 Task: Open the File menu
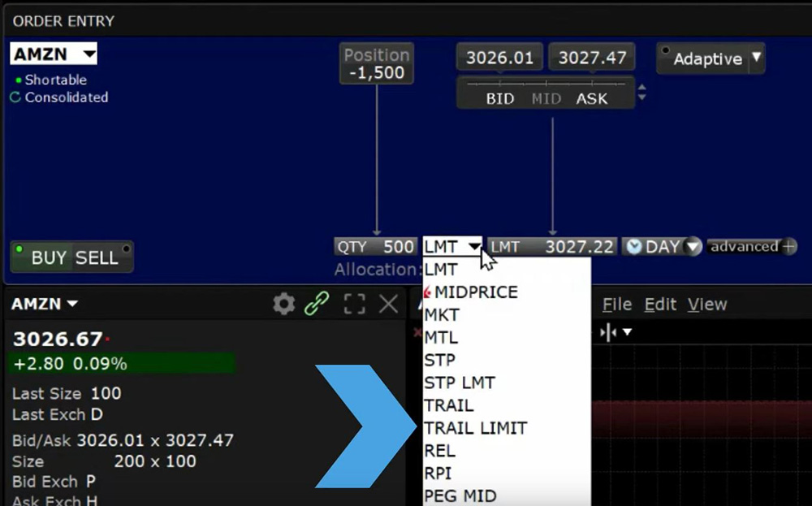click(x=616, y=304)
